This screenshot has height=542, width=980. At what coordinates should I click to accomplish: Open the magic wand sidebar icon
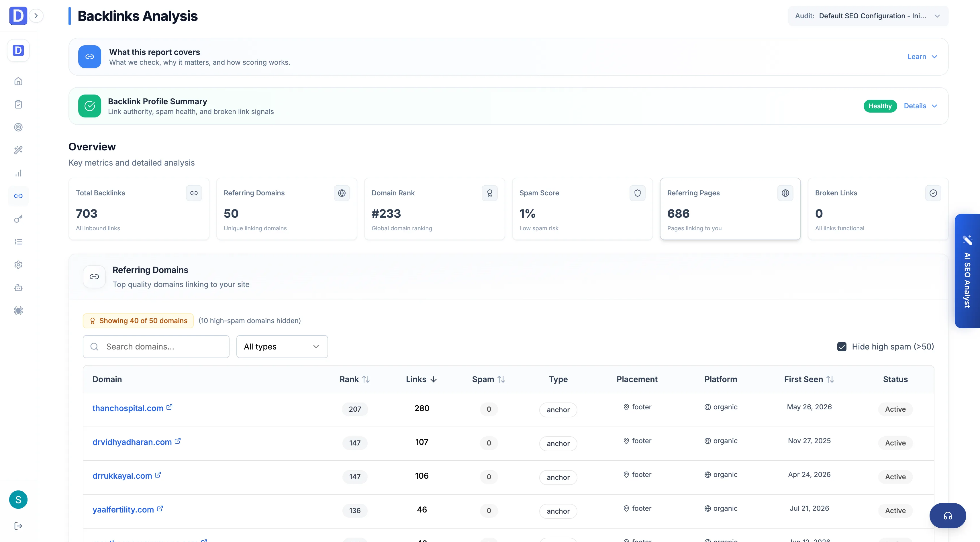(18, 150)
